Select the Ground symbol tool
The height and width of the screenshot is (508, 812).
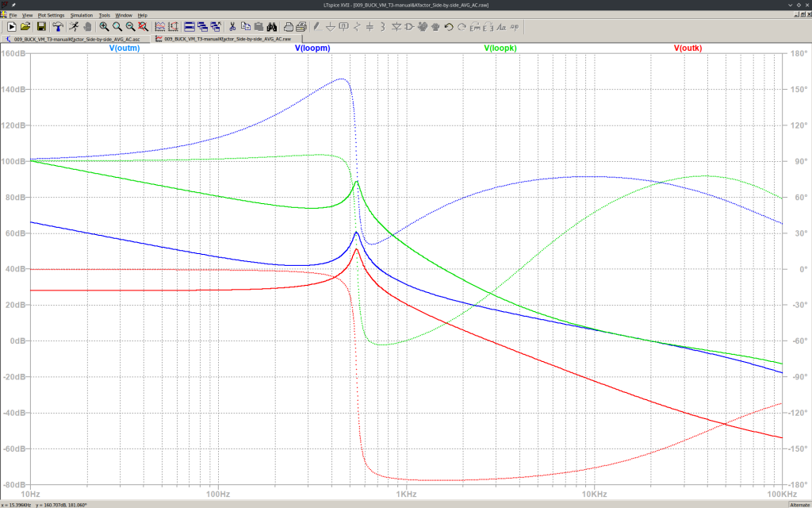click(x=331, y=27)
